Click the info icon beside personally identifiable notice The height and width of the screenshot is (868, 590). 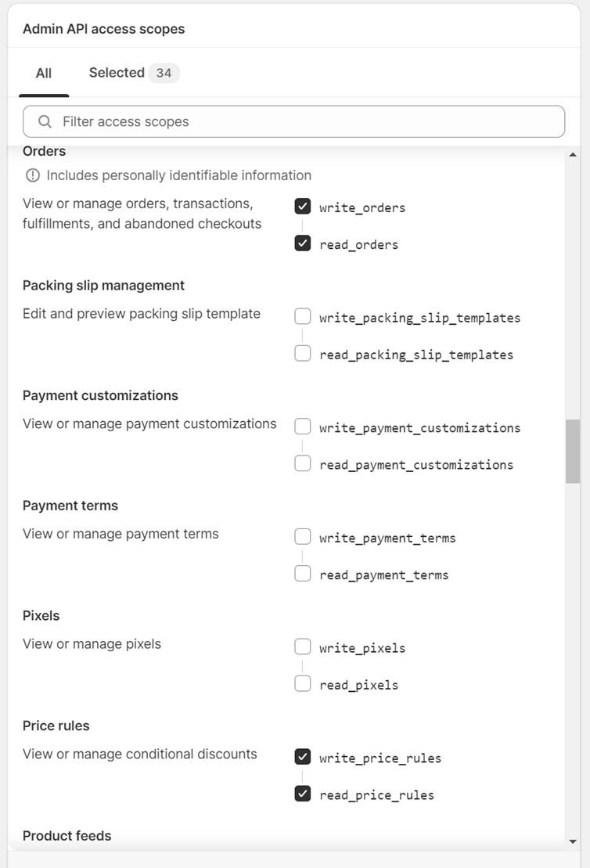click(x=33, y=175)
